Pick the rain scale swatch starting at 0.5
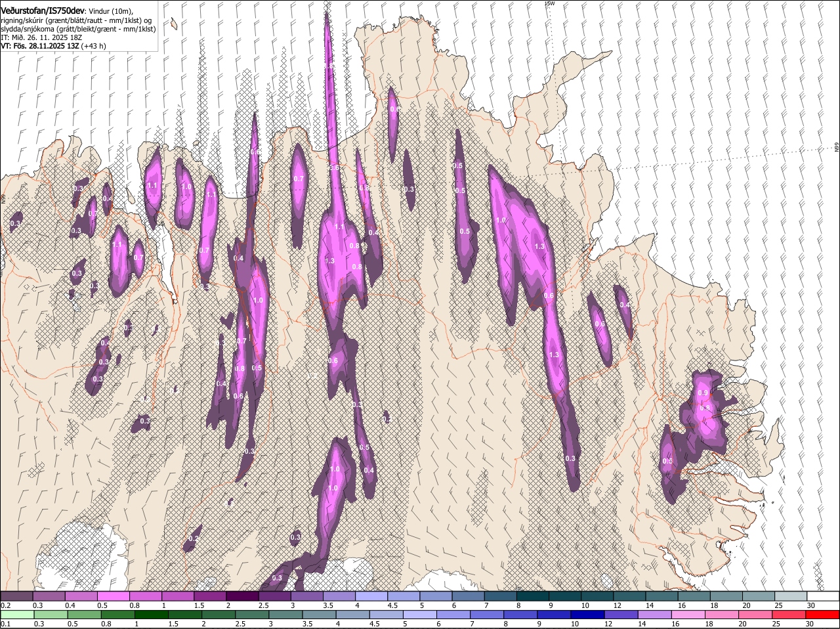840x629 pixels. click(84, 615)
